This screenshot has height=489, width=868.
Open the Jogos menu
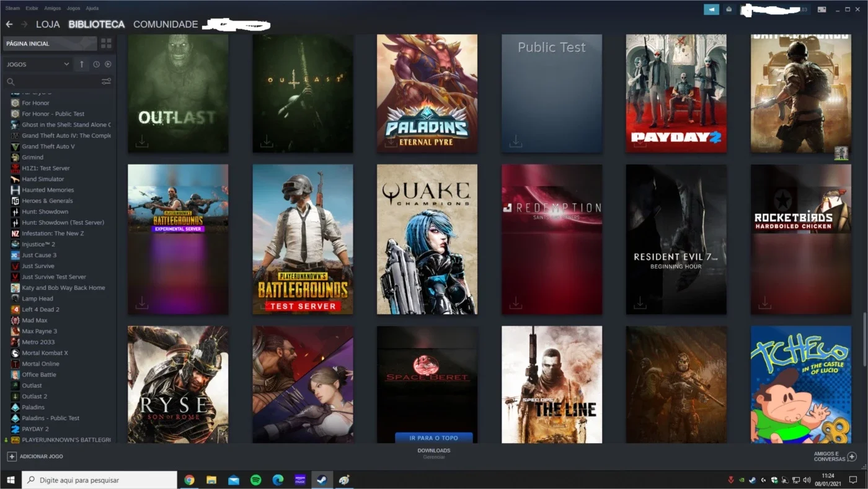[x=73, y=9]
